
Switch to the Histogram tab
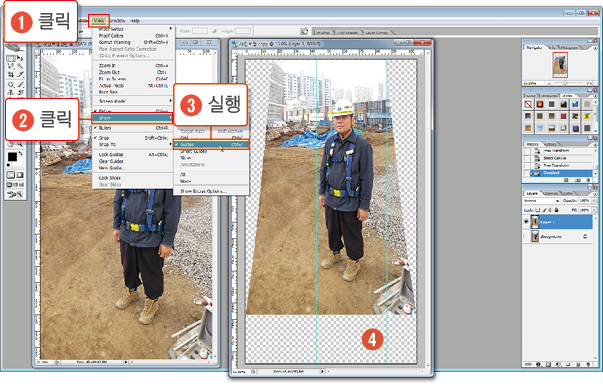click(569, 48)
